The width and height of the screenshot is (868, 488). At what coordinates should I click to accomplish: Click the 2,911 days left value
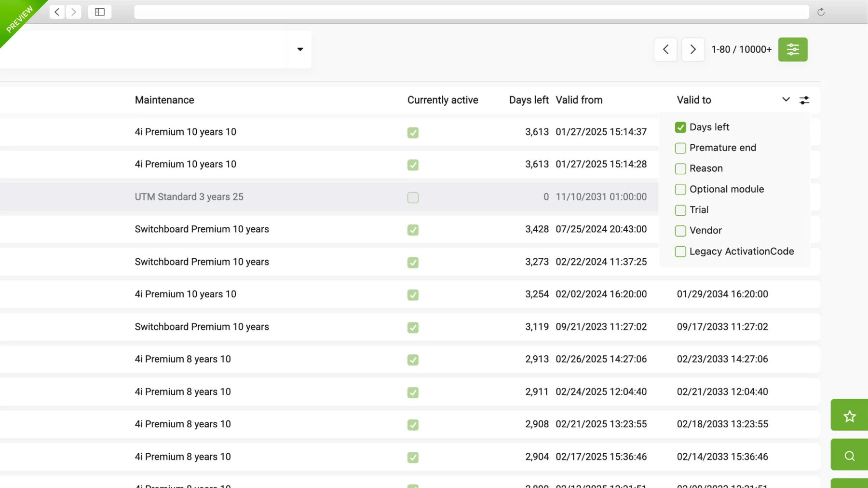pyautogui.click(x=537, y=392)
